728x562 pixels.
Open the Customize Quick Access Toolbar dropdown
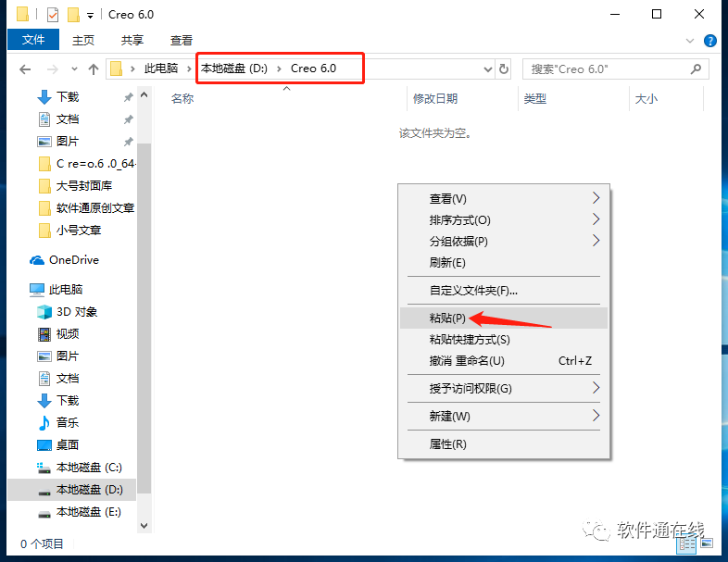click(90, 16)
